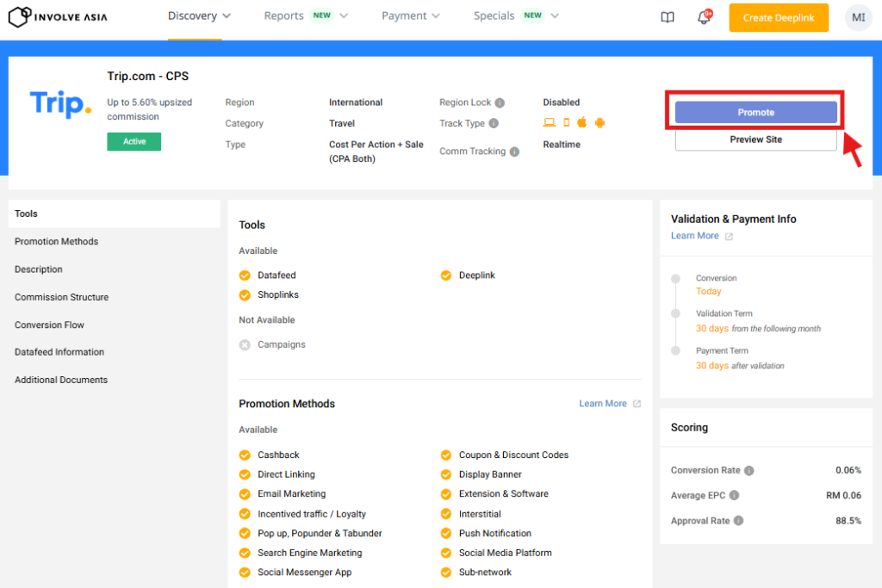This screenshot has width=882, height=588.
Task: Click the Approval Rate info icon
Action: tap(738, 521)
